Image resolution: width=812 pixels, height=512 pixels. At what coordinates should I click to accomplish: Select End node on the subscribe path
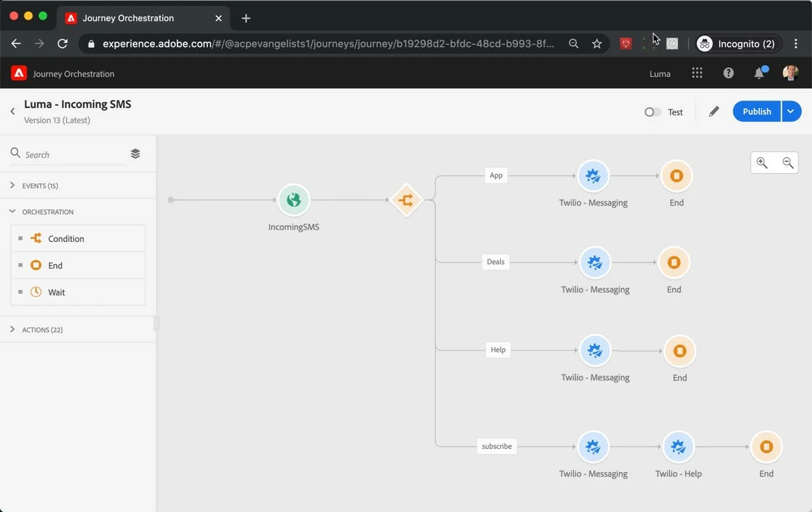point(766,446)
